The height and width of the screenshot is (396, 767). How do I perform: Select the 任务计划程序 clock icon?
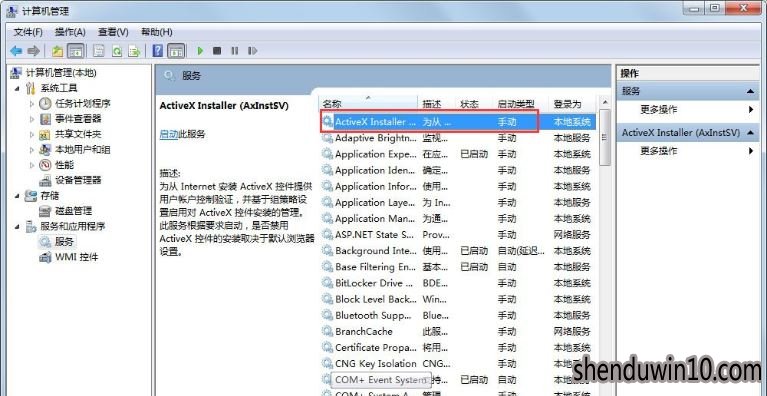click(45, 104)
